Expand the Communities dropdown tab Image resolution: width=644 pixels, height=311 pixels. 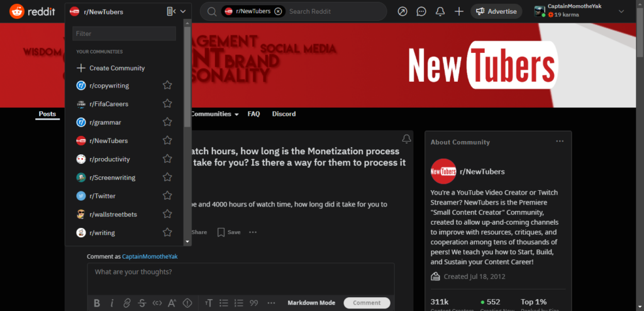(x=214, y=114)
